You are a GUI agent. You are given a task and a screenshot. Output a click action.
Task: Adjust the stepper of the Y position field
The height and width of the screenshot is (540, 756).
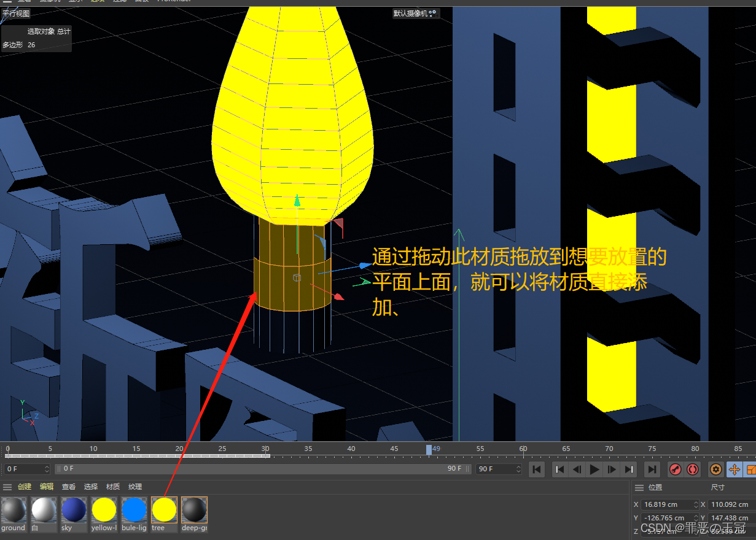point(696,518)
